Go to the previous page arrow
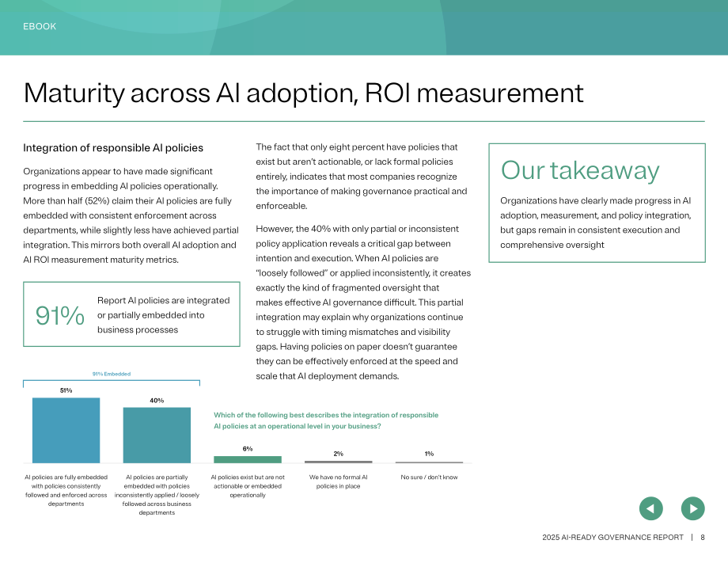Viewport: 728px width, 563px height. (651, 508)
